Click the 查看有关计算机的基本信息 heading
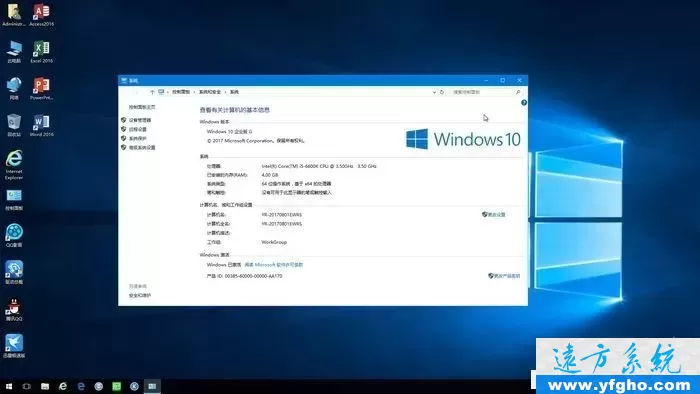The width and height of the screenshot is (700, 394). coord(234,110)
